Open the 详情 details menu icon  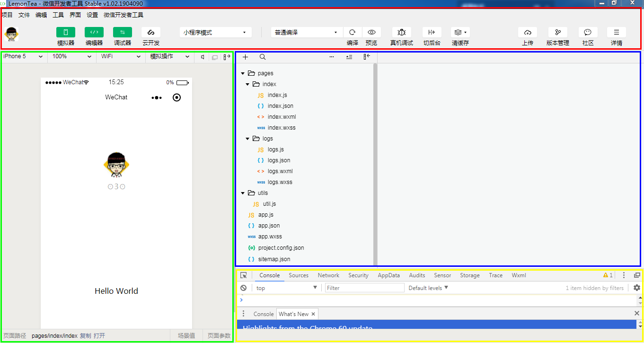point(617,32)
